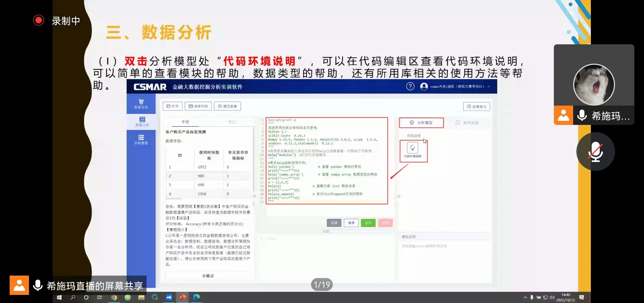Open Microsoft Edge in the taskbar

coord(196,297)
